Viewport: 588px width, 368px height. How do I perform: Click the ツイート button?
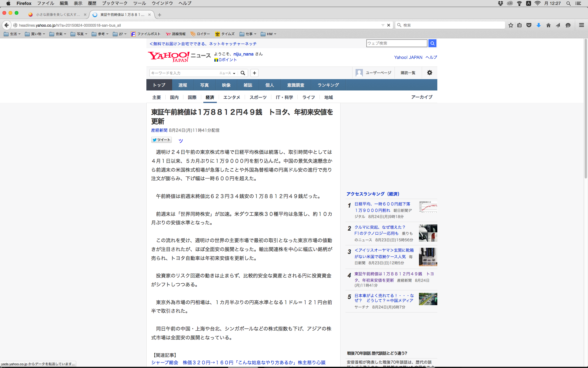(x=161, y=140)
